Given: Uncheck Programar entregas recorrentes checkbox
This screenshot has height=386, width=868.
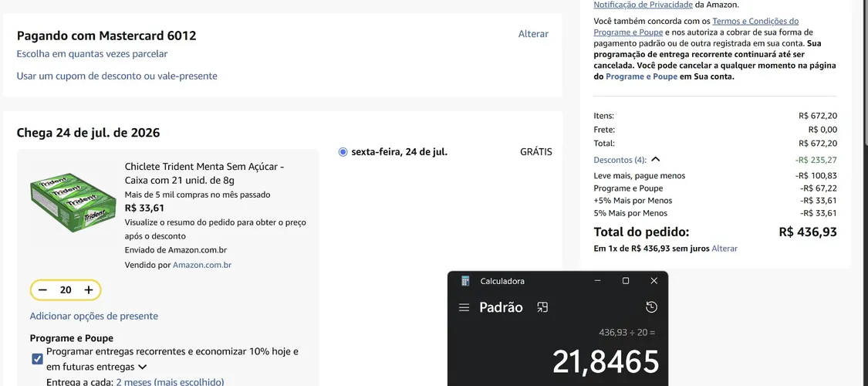Looking at the screenshot, I should click(x=37, y=360).
